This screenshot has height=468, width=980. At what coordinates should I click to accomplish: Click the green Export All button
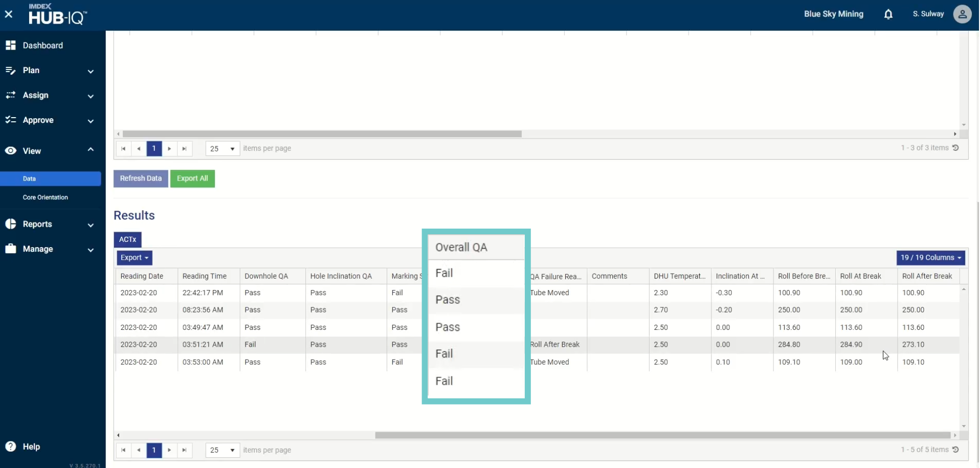[192, 179]
